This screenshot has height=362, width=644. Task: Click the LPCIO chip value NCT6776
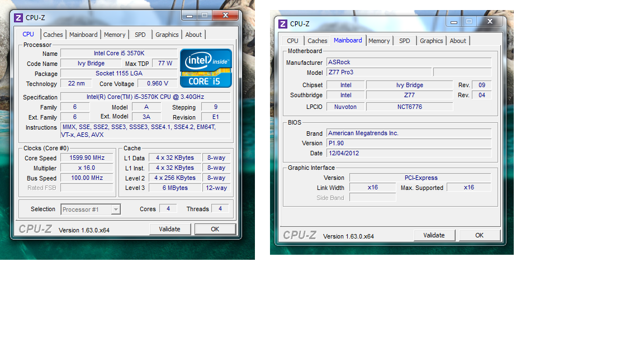[409, 107]
